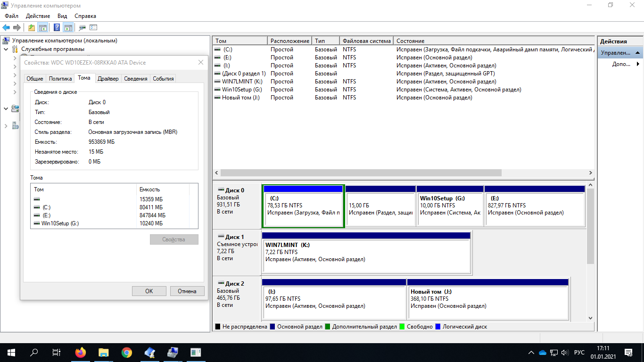The height and width of the screenshot is (362, 644).
Task: Click the blue Back arrow in toolbar
Action: pos(6,28)
